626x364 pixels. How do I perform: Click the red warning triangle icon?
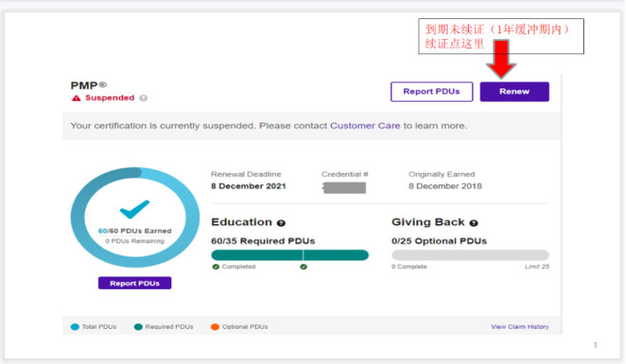[76, 98]
